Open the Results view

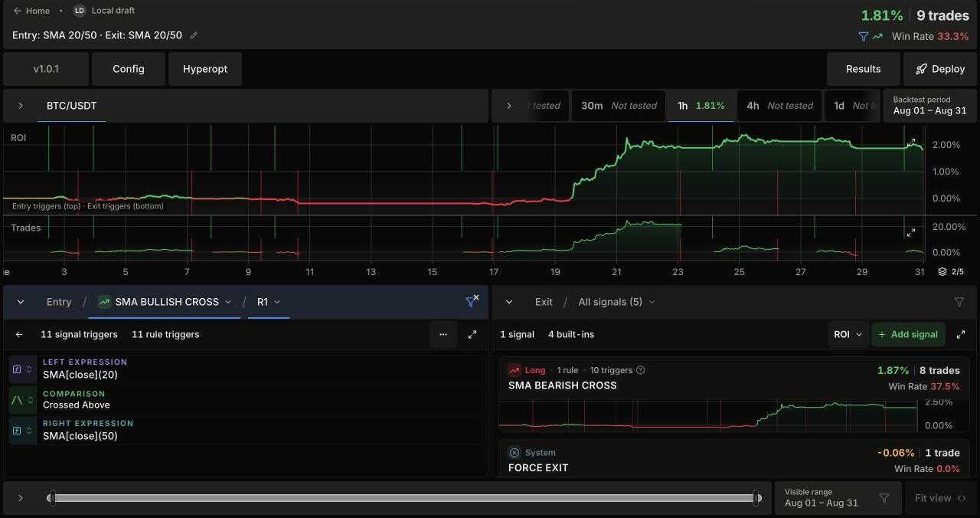864,69
